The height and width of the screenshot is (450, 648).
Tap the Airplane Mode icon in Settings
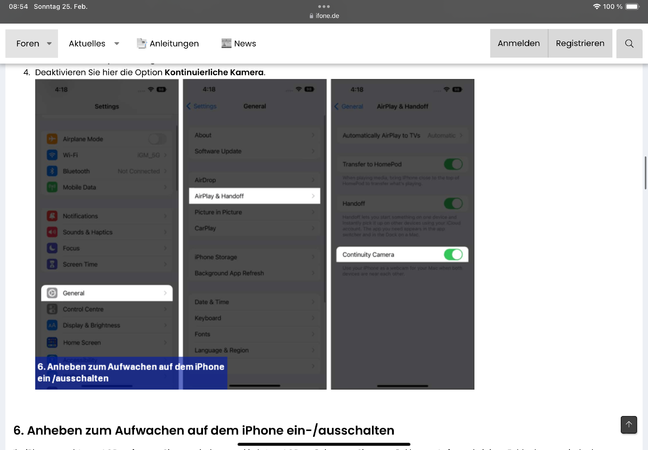click(x=52, y=139)
